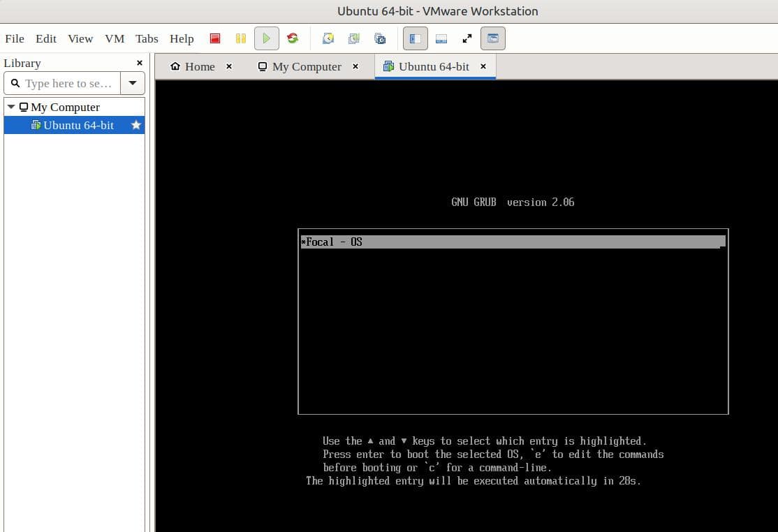Take a snapshot using the clock toolbar icon
The height and width of the screenshot is (532, 778).
pyautogui.click(x=328, y=38)
